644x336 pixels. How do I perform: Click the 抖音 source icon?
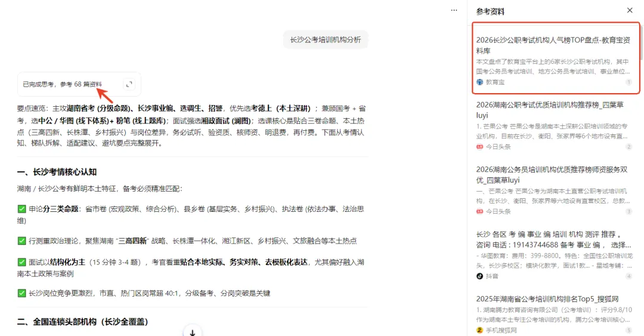[x=479, y=276]
